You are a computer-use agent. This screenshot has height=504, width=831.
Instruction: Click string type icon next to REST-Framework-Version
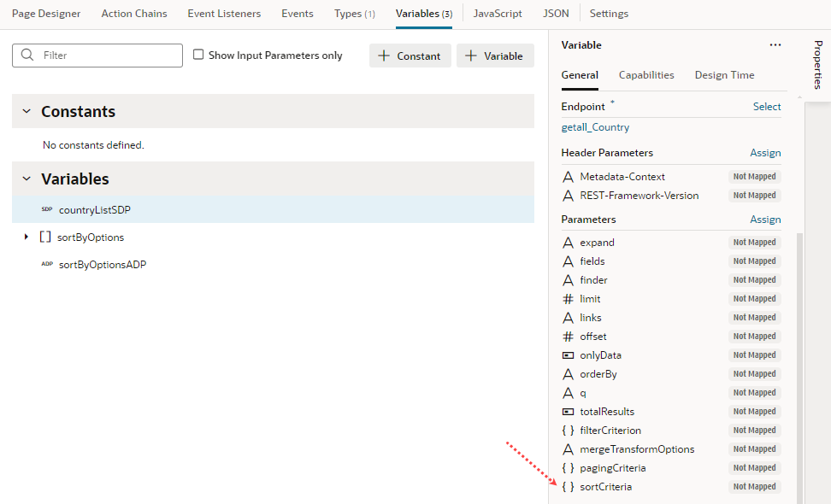pos(569,196)
